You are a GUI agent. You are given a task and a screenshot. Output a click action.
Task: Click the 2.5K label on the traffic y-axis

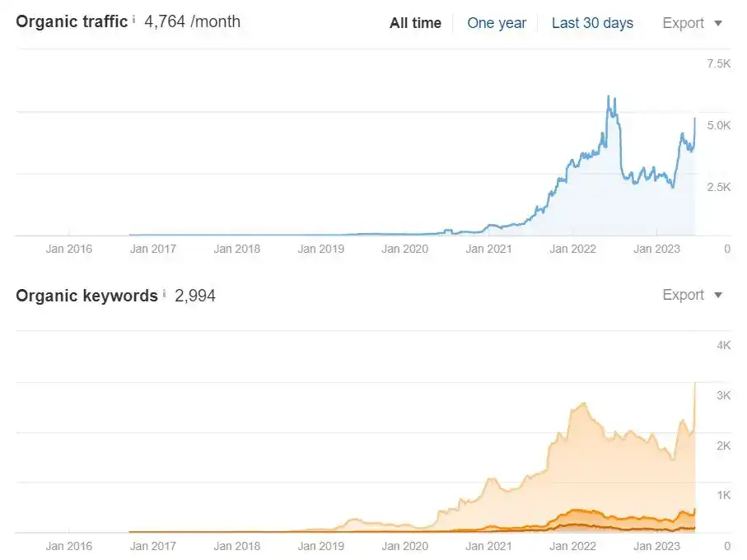pyautogui.click(x=718, y=187)
